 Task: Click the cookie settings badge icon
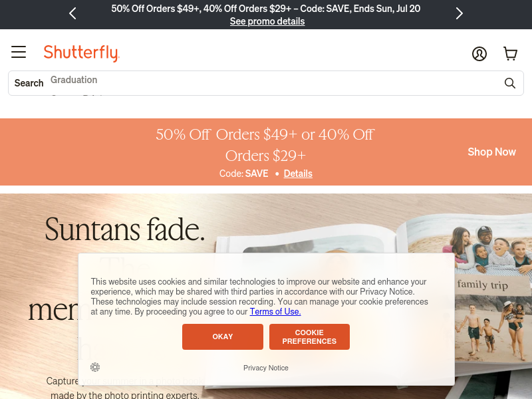[95, 367]
